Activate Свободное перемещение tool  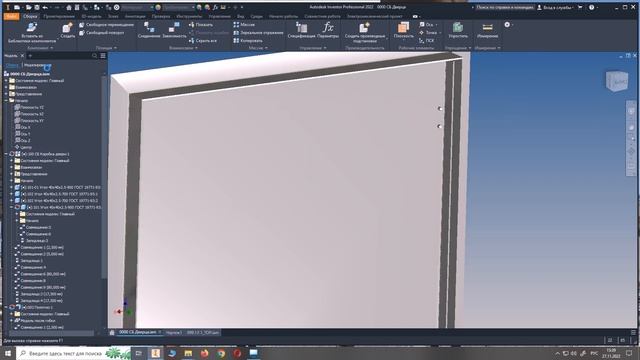[106, 25]
